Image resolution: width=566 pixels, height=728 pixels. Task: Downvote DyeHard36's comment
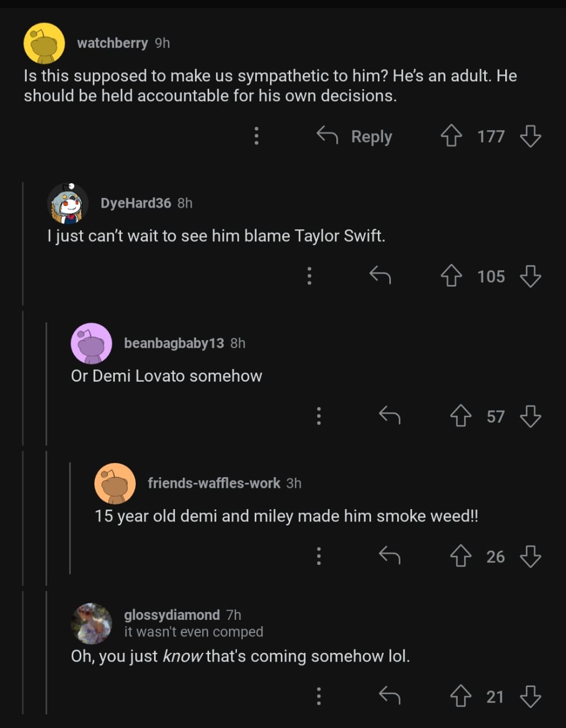click(x=530, y=276)
